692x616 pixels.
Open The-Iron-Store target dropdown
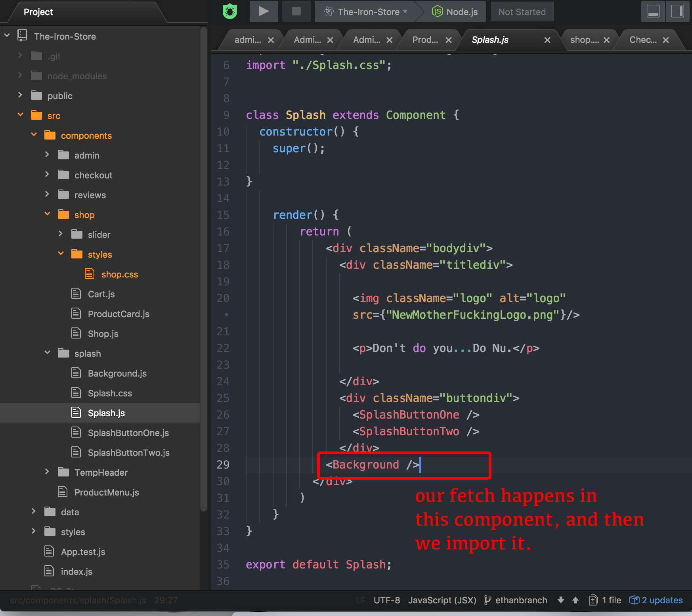(365, 12)
